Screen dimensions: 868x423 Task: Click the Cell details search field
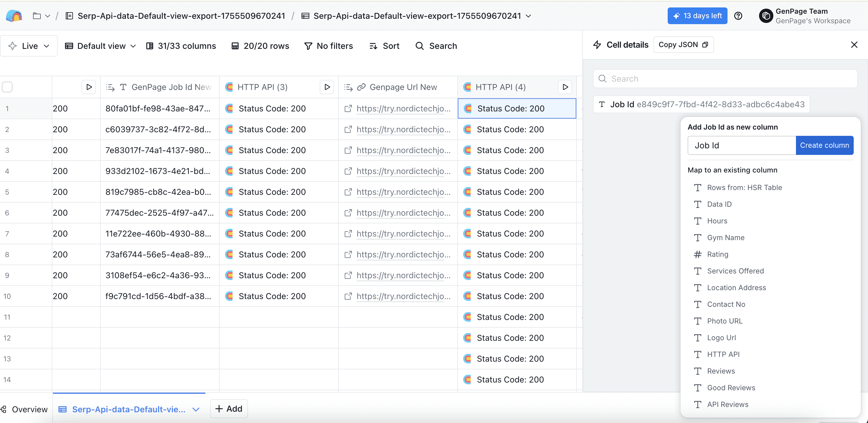725,79
